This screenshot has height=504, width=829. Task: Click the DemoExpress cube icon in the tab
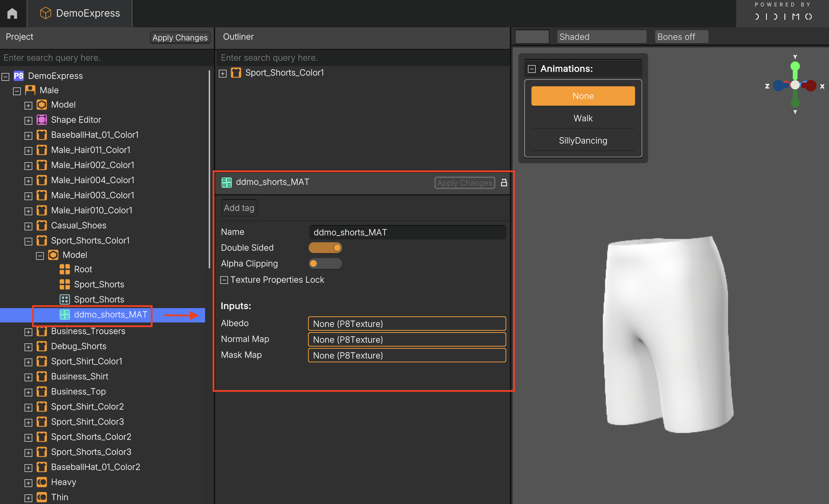coord(45,13)
